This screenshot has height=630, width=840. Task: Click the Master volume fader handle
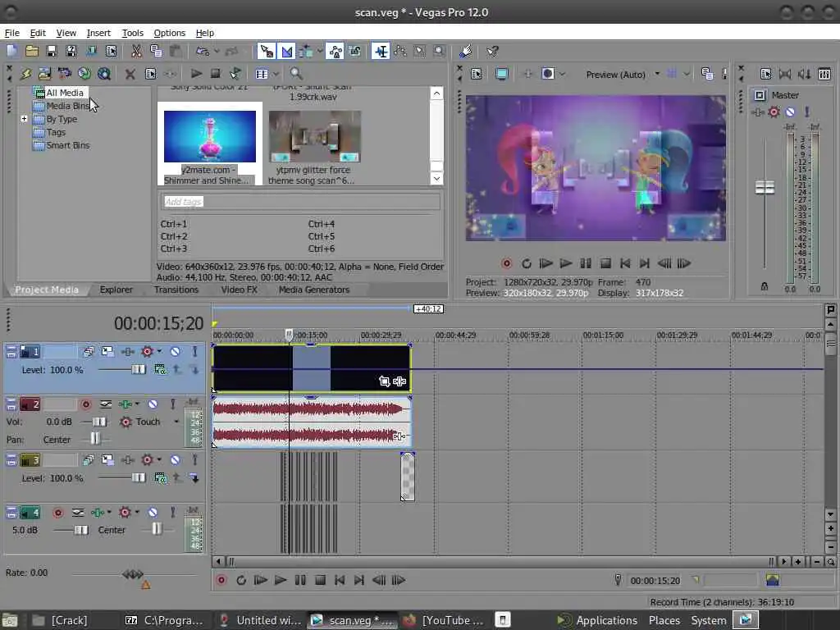click(x=765, y=188)
